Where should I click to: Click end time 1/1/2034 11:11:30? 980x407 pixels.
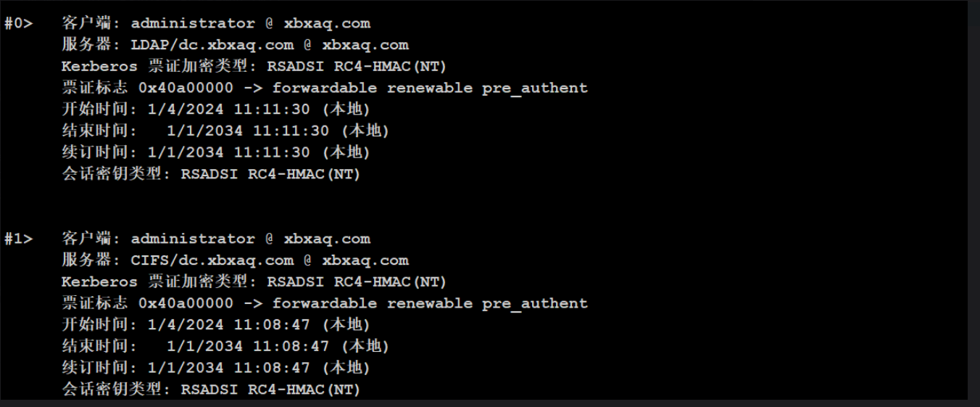click(248, 131)
